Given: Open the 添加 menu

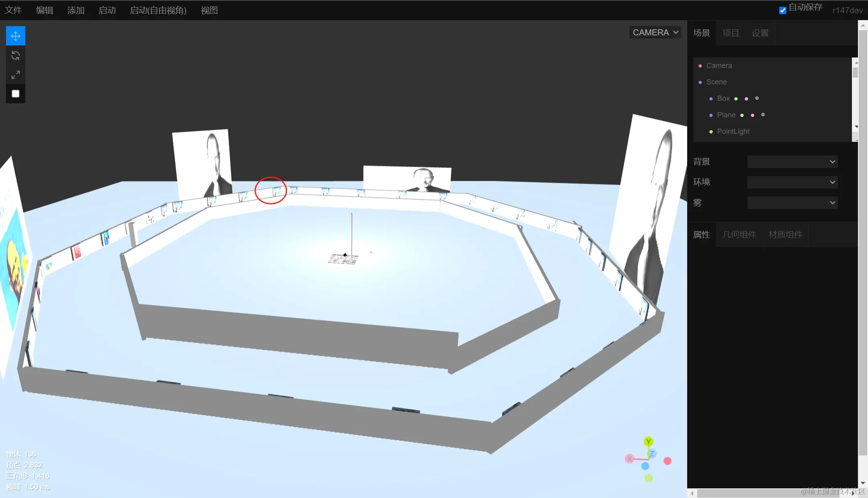Looking at the screenshot, I should 76,10.
